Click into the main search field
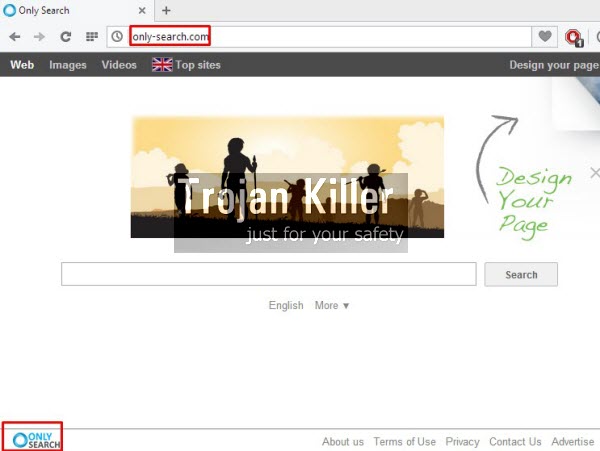This screenshot has width=600, height=451. click(268, 274)
